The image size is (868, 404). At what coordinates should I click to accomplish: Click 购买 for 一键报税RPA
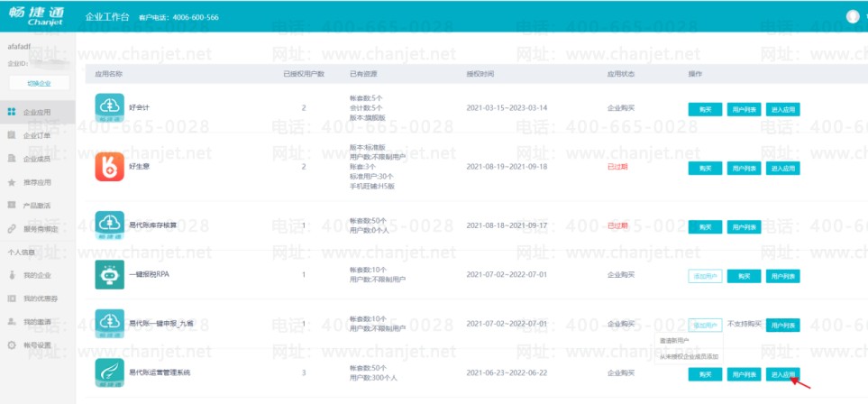click(744, 276)
